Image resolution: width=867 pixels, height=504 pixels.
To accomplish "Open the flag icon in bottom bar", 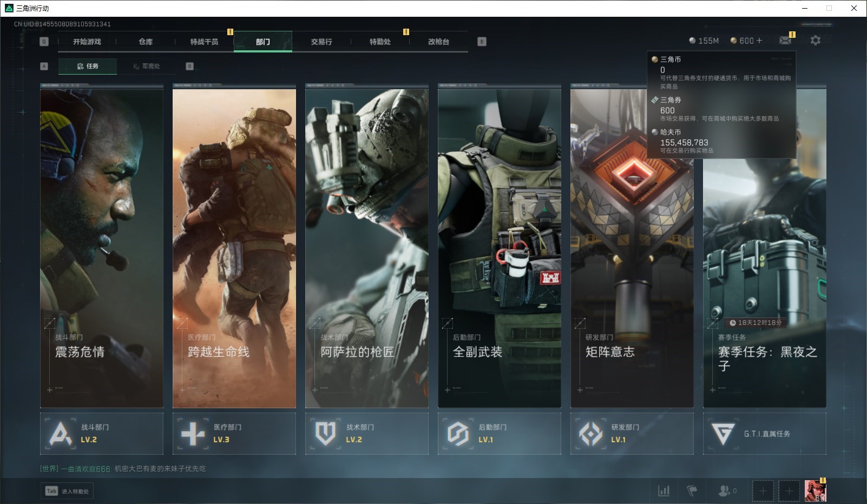I will (692, 491).
